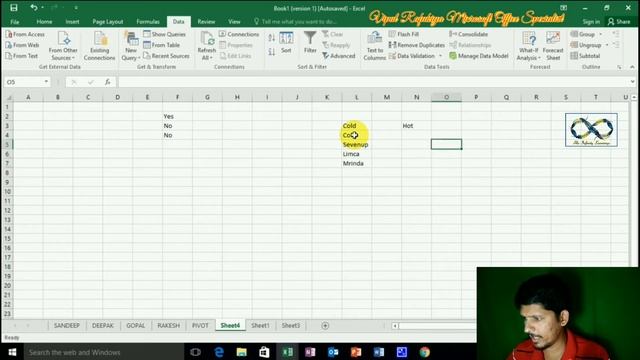Expand Data Validation dropdown arrow
Screen dimensions: 640x360
pyautogui.click(x=440, y=56)
